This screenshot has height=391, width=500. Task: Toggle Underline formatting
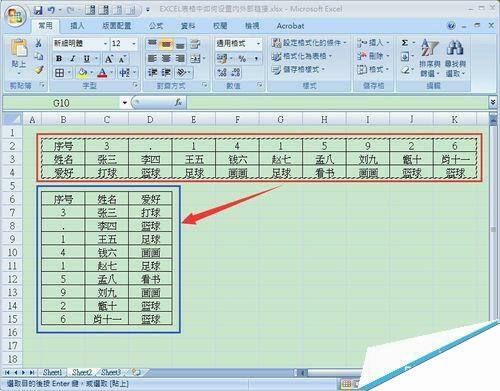87,59
